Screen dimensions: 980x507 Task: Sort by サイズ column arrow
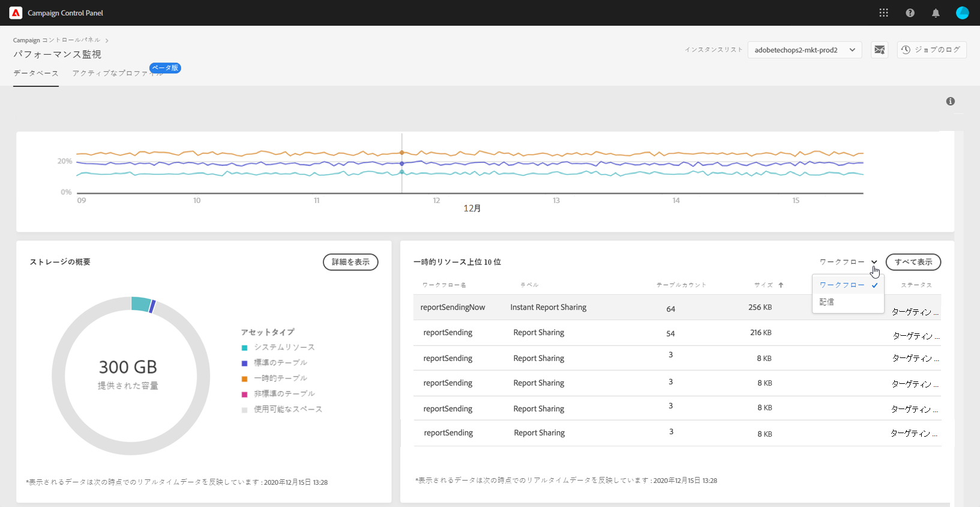click(781, 285)
